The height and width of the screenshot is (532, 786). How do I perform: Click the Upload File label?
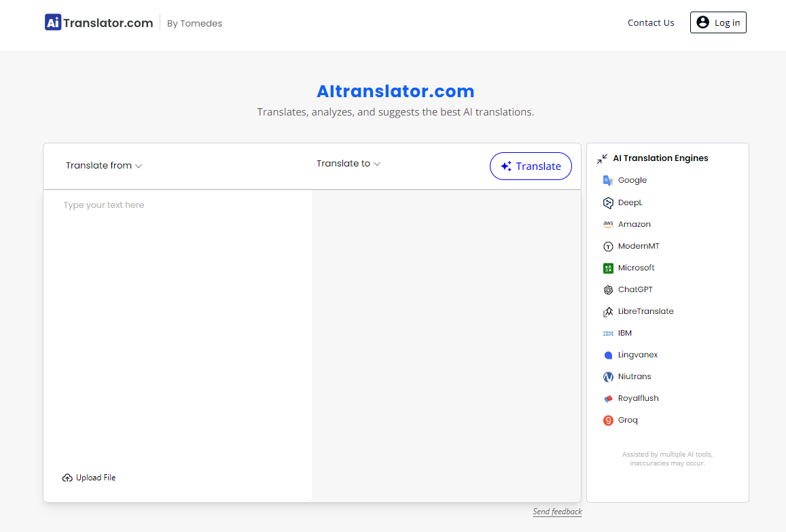point(96,478)
